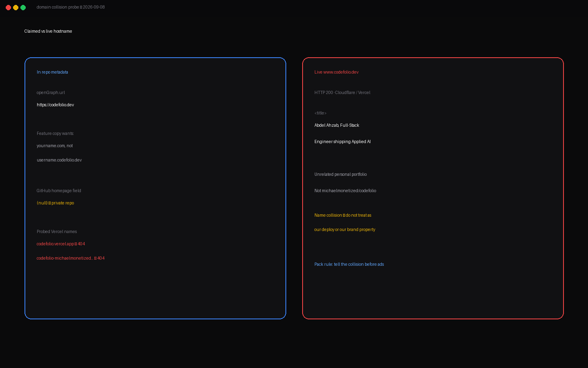Select the 'openGraph.url' label

click(x=51, y=92)
